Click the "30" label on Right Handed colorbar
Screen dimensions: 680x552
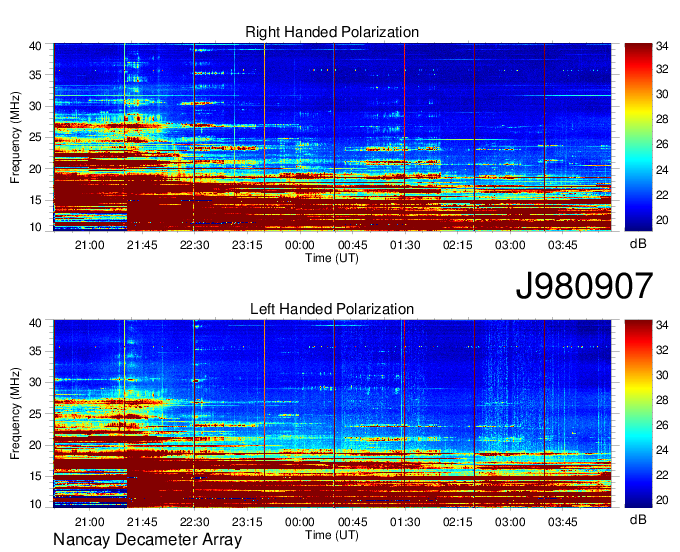[x=662, y=95]
